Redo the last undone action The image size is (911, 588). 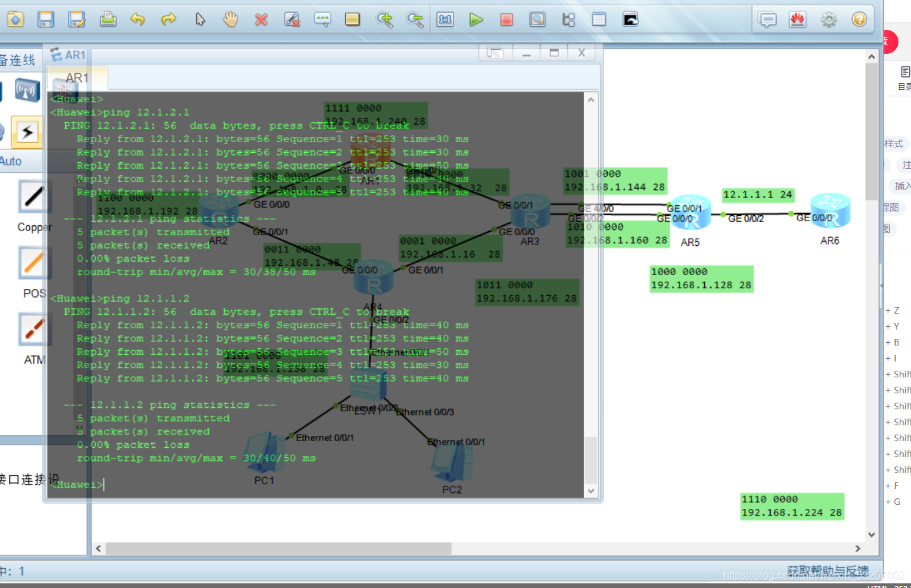click(169, 19)
